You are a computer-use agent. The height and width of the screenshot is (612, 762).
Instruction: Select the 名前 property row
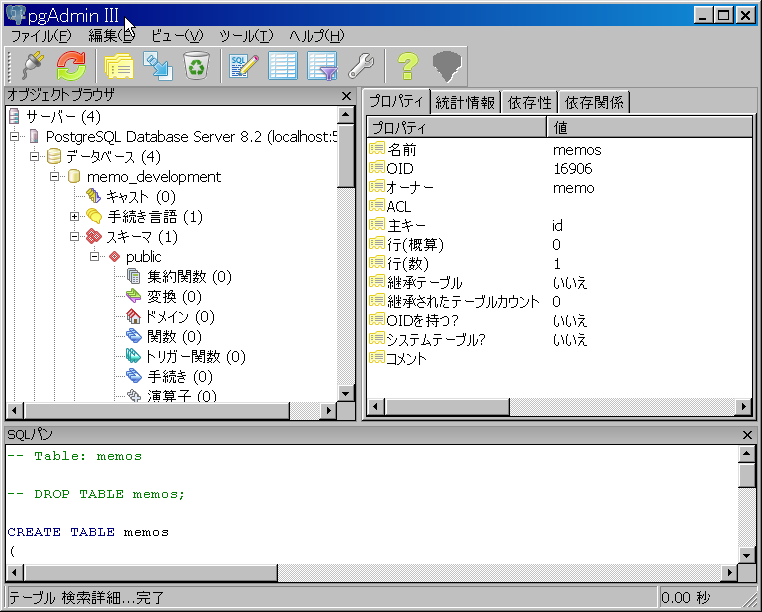click(x=559, y=150)
